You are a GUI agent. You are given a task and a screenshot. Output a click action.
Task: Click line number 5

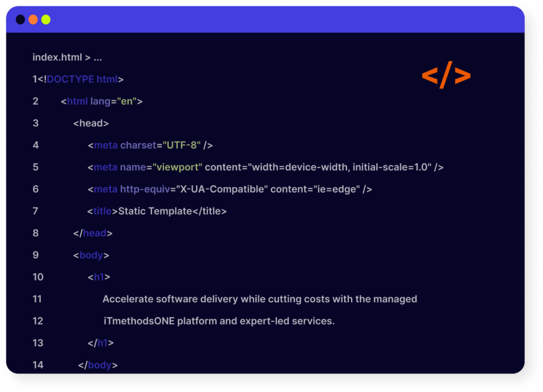pyautogui.click(x=36, y=167)
